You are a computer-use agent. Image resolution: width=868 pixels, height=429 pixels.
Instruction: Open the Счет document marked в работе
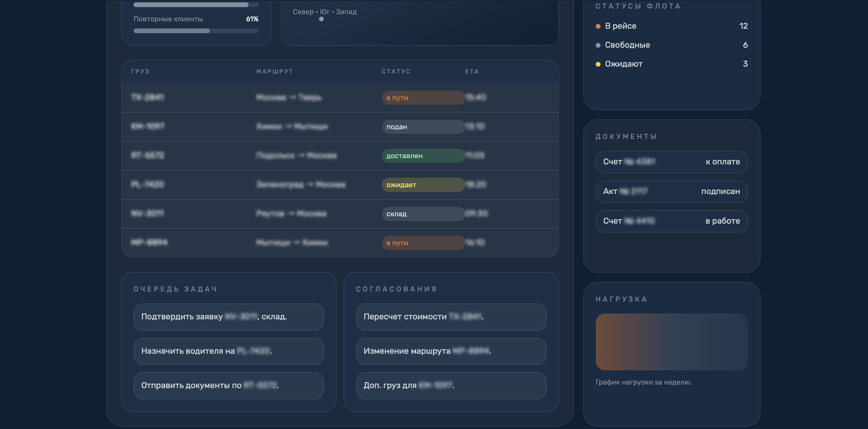coord(671,221)
